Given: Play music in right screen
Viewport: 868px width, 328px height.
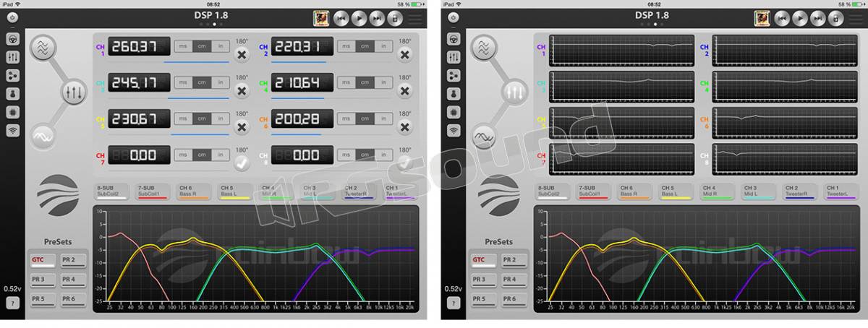Looking at the screenshot, I should [800, 19].
